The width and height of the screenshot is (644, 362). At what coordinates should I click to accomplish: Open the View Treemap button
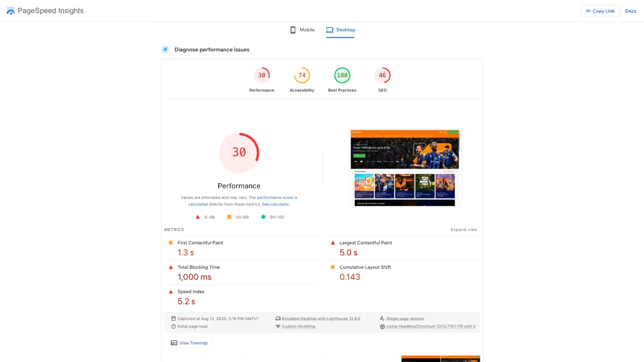(x=188, y=343)
